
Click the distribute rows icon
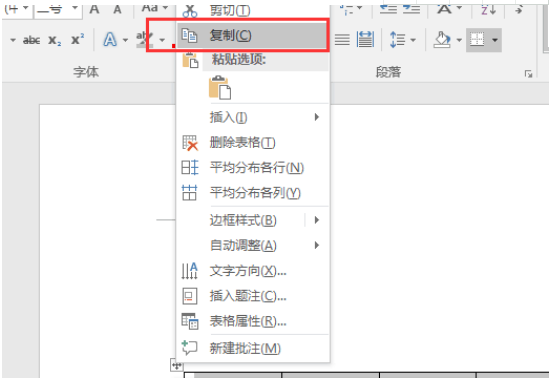click(190, 168)
